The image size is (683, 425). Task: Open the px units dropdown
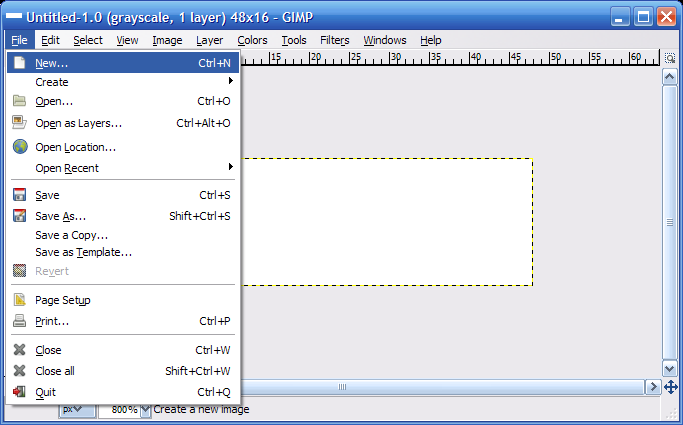coord(77,410)
